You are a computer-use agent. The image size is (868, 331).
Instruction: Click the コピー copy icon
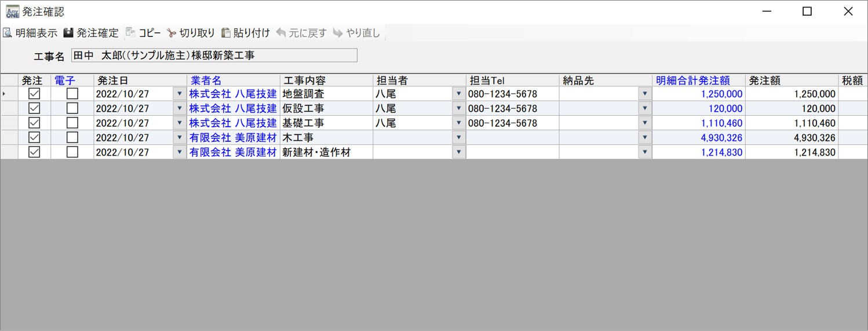pyautogui.click(x=130, y=33)
